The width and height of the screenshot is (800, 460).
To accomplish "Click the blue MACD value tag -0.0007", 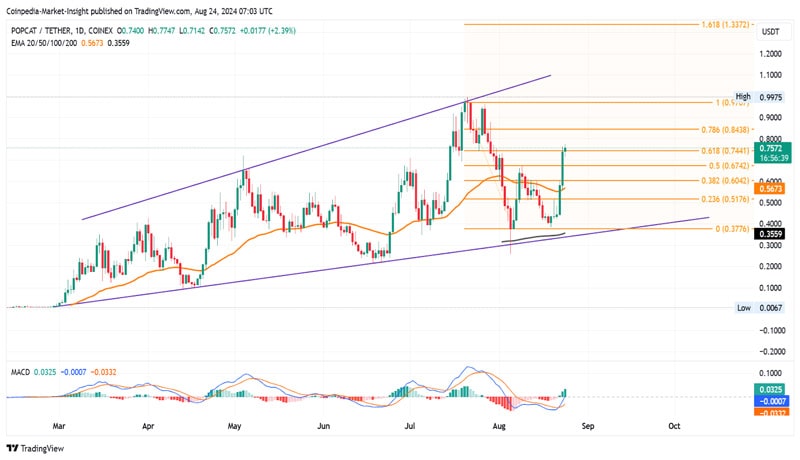I will point(772,401).
